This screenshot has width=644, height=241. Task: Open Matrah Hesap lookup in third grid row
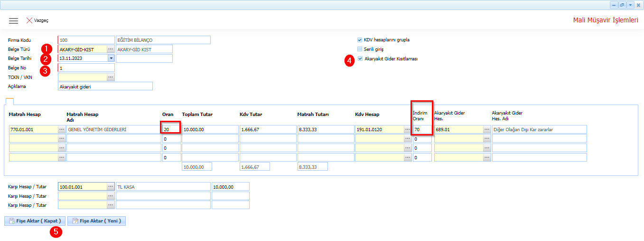62,148
